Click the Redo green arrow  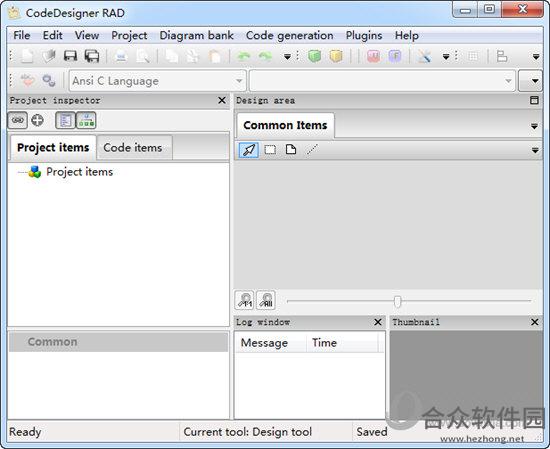click(x=265, y=56)
